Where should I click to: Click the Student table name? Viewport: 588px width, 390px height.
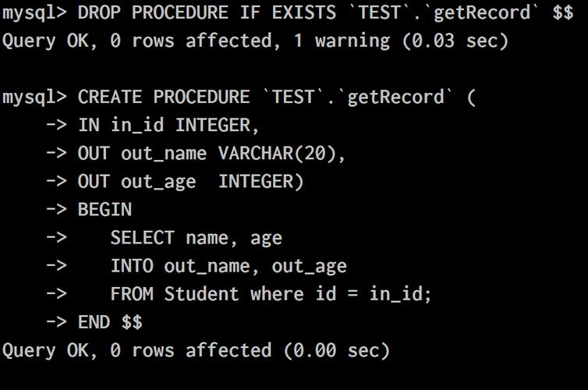tap(201, 293)
